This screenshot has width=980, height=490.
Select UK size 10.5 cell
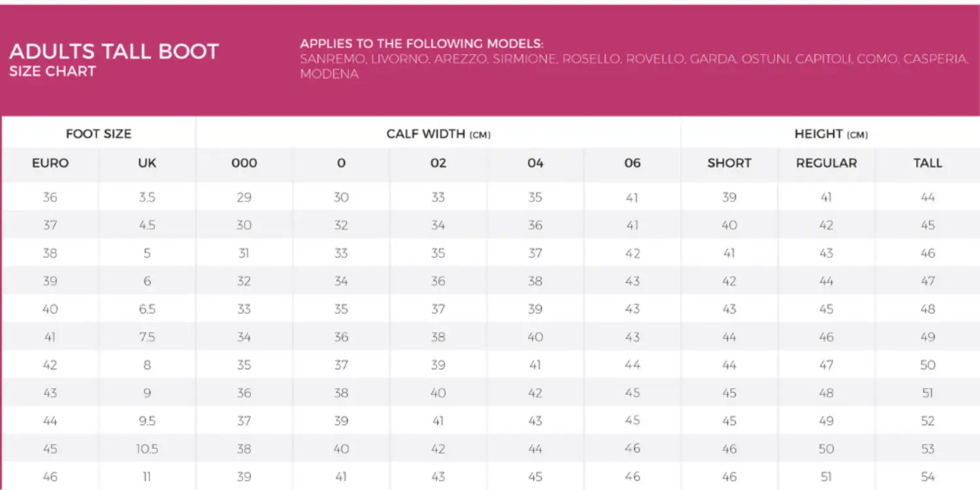tap(147, 449)
